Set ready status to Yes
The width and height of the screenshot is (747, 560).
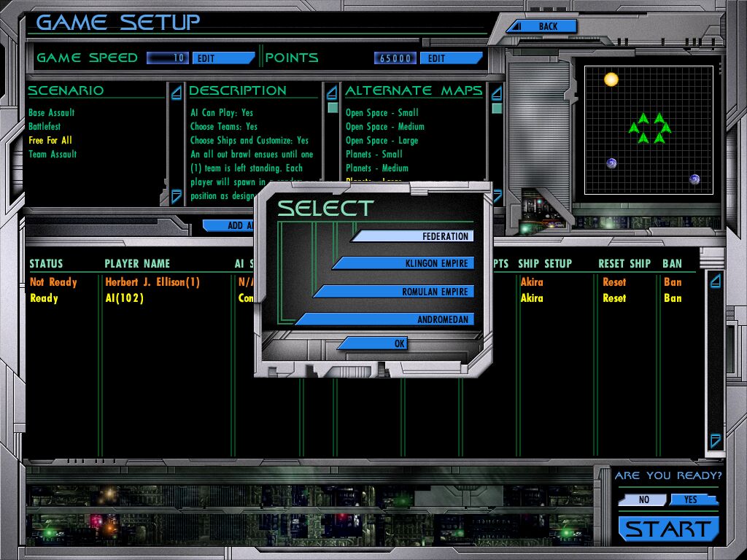click(694, 499)
